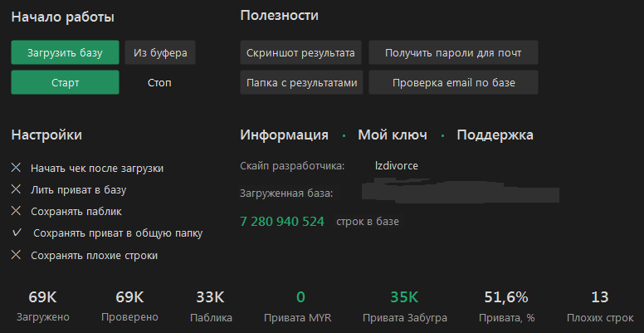Open the Мой ключ tab
The image size is (644, 333).
393,135
